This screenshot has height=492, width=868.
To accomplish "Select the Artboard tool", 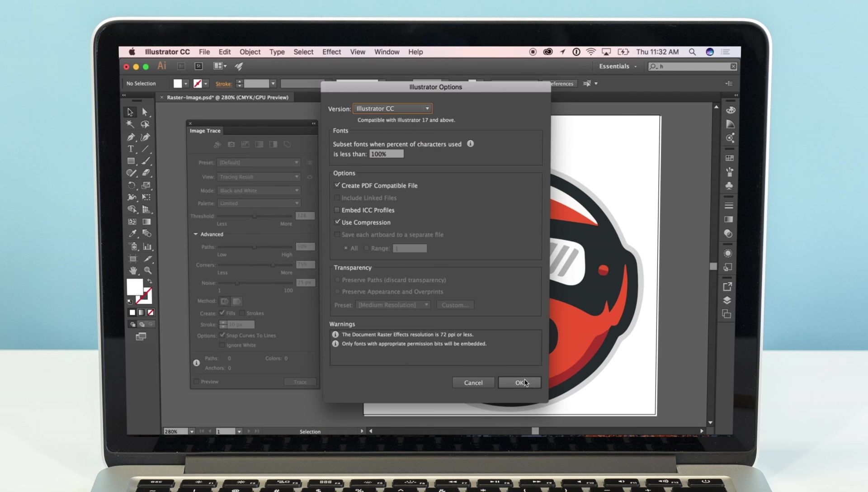I will pyautogui.click(x=133, y=258).
